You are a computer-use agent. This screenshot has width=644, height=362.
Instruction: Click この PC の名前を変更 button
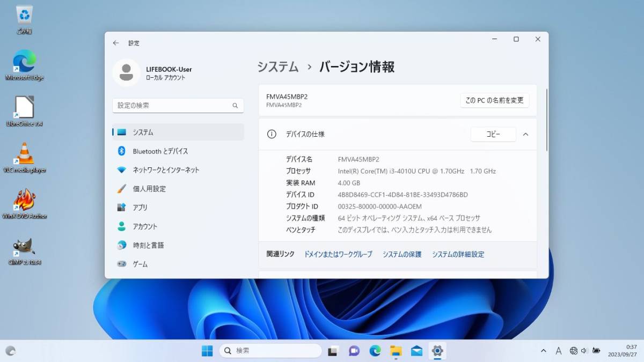coord(495,100)
